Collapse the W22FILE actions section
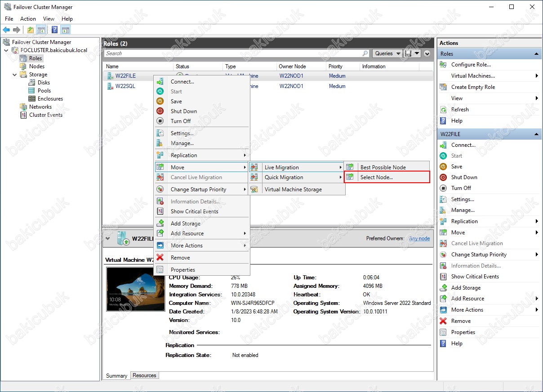 (536, 134)
